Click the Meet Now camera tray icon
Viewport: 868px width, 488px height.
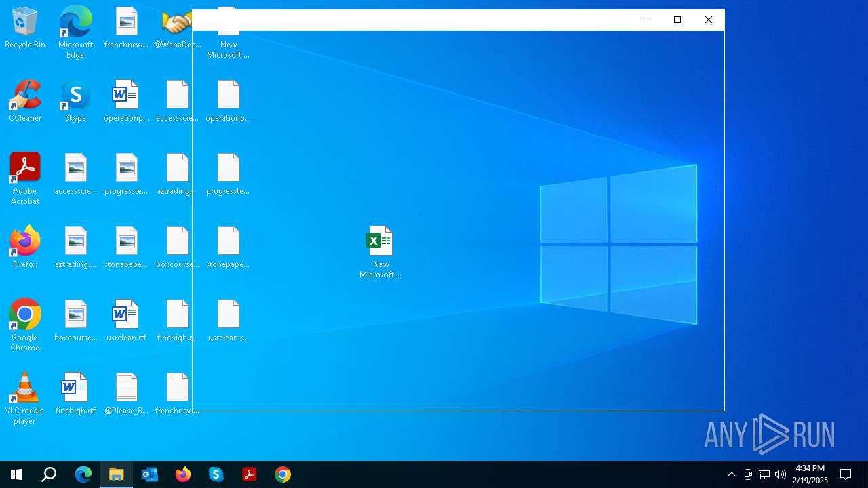(748, 474)
